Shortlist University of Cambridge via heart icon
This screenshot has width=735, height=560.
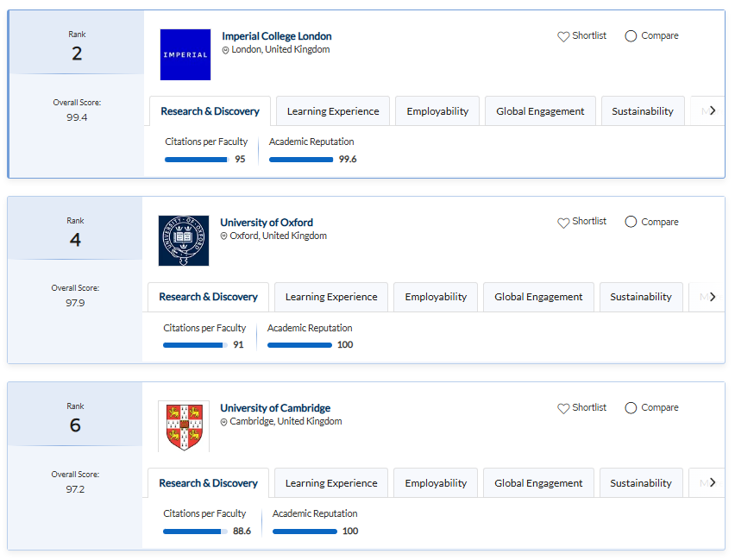click(x=563, y=408)
